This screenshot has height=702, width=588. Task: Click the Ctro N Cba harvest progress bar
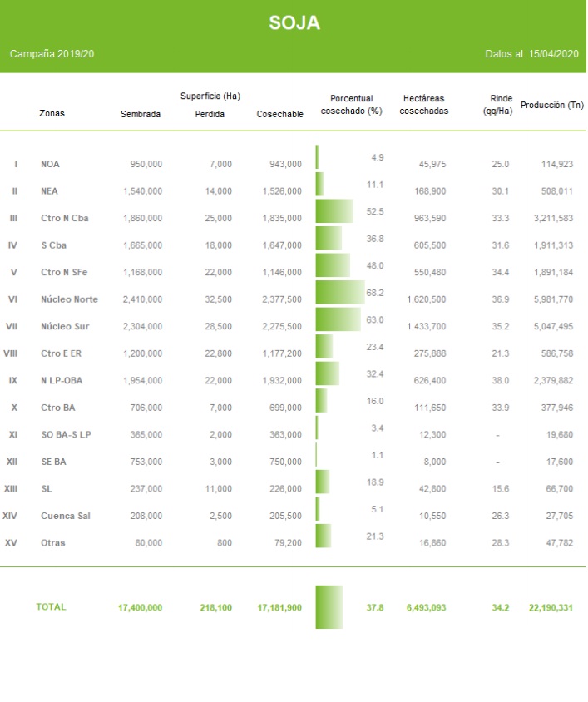tap(334, 211)
